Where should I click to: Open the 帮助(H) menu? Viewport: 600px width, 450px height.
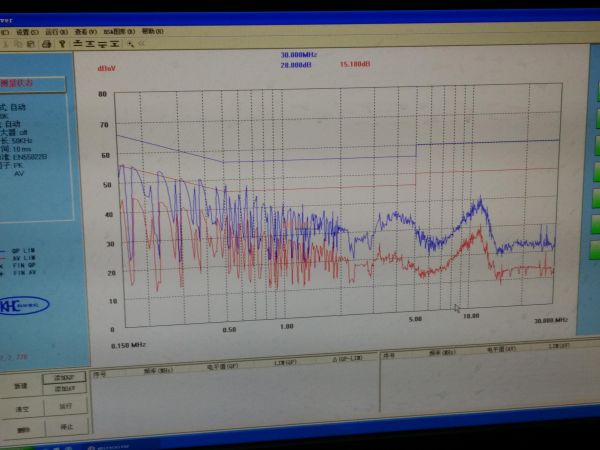[x=153, y=31]
